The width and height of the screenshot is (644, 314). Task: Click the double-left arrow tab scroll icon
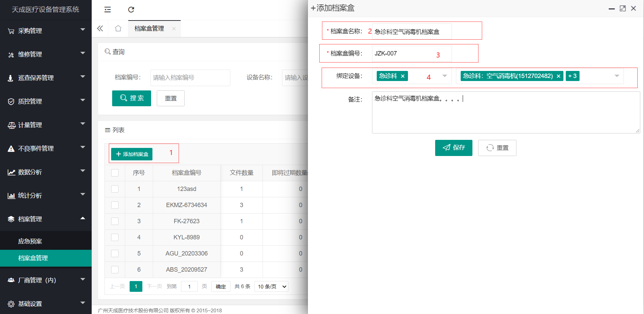pyautogui.click(x=100, y=29)
